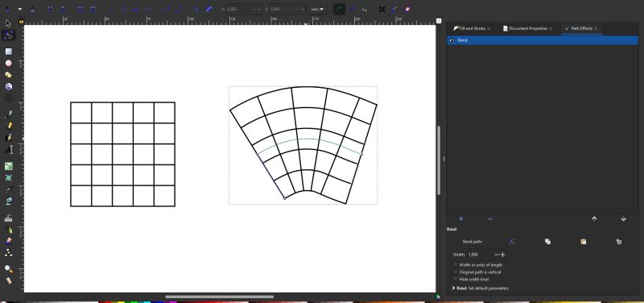The image size is (644, 303).
Task: Enable Hide width knot
Action: tap(455, 279)
